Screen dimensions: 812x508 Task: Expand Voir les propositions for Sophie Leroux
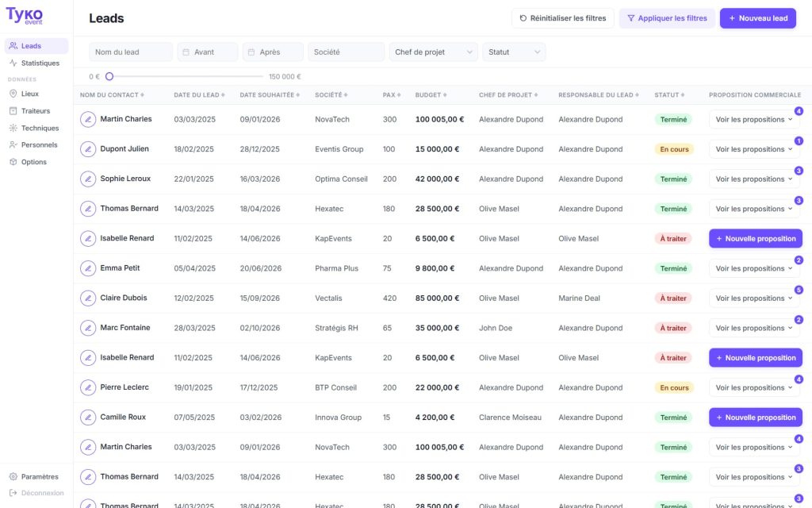754,179
